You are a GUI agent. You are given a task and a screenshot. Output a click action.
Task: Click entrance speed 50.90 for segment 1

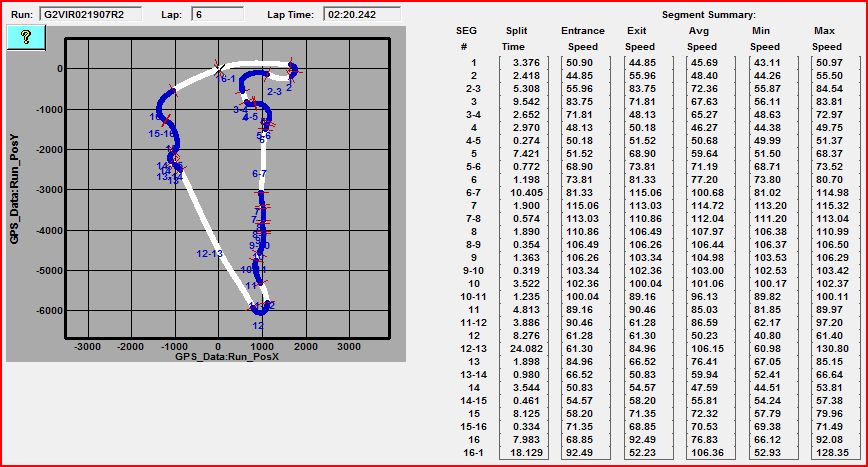(580, 63)
